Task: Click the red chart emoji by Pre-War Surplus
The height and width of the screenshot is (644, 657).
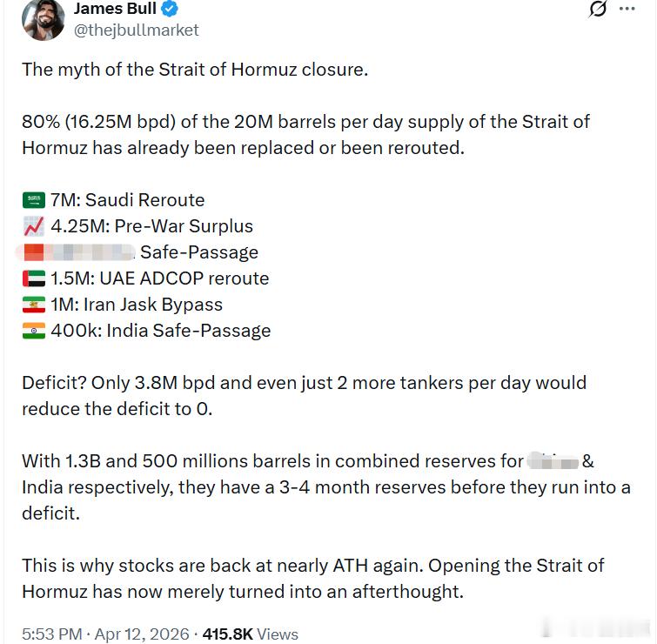Action: [x=33, y=226]
